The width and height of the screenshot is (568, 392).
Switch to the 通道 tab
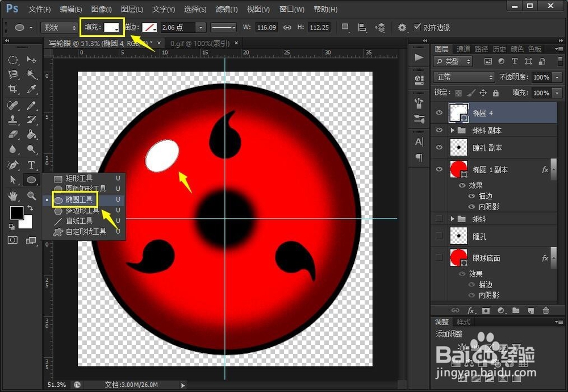click(x=463, y=49)
